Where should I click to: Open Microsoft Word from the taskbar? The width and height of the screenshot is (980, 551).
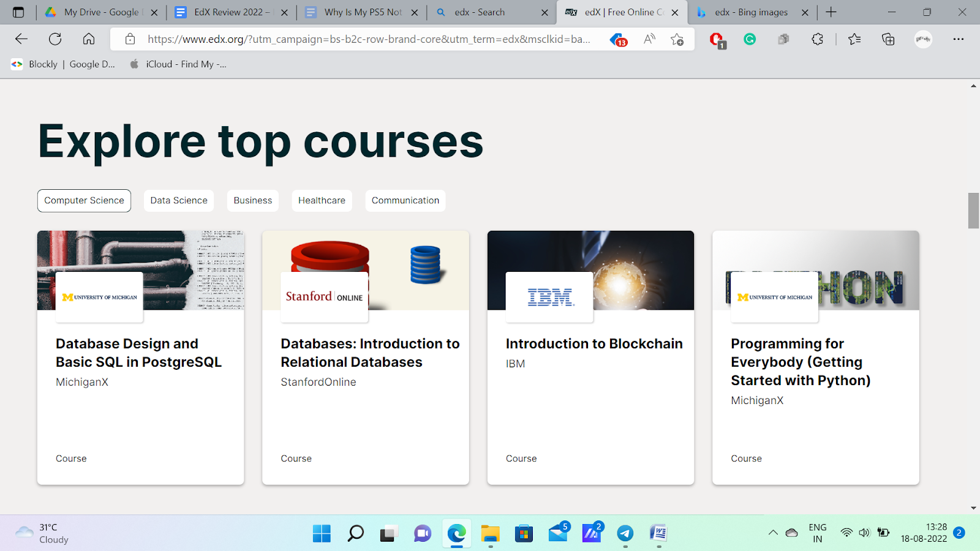[x=658, y=533]
